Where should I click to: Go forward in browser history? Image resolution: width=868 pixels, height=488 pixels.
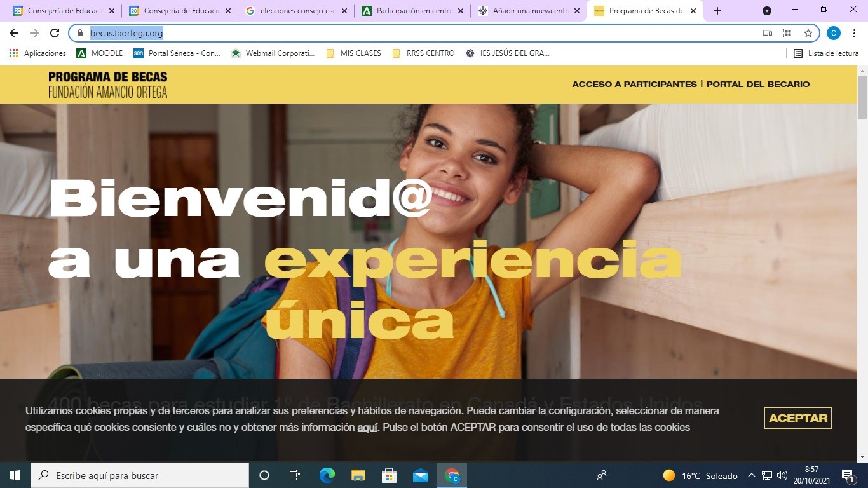tap(34, 33)
